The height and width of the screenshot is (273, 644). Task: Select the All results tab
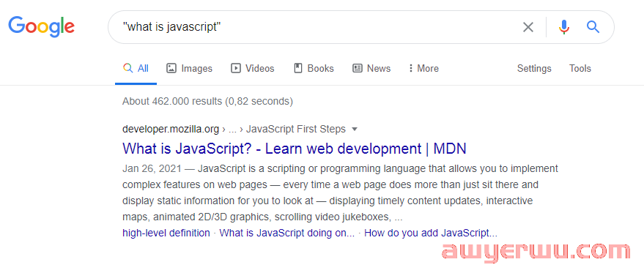tap(136, 69)
